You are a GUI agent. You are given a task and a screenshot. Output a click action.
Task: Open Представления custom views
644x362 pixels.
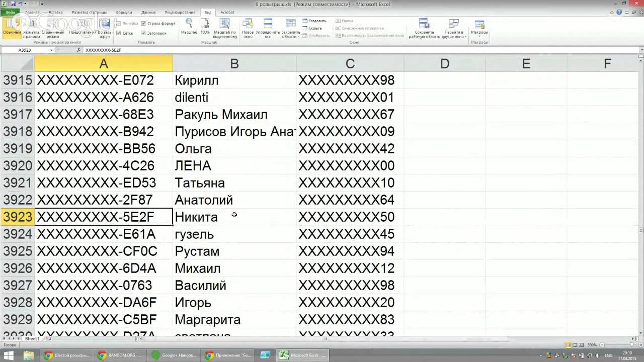[83, 27]
